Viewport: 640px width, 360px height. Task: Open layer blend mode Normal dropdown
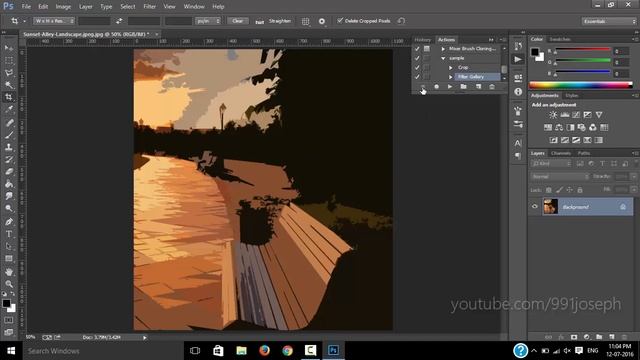click(x=560, y=177)
